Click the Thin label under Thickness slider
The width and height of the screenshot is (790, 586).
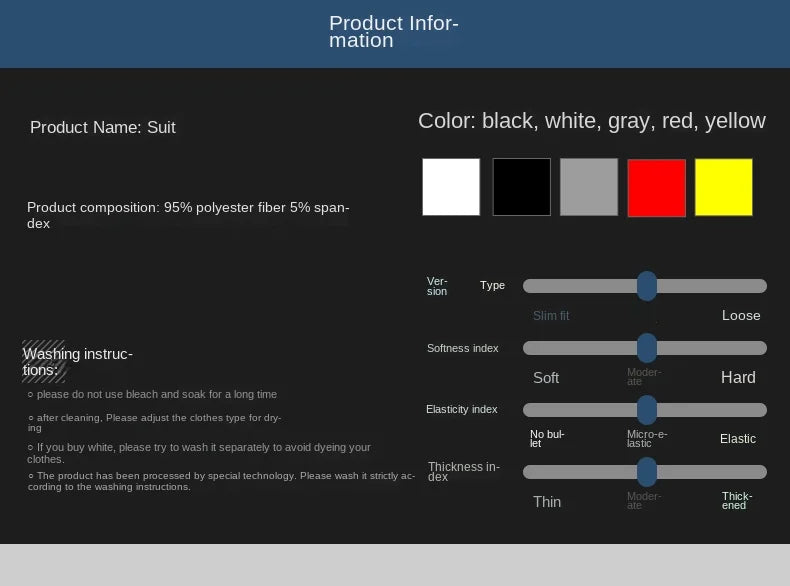[547, 502]
